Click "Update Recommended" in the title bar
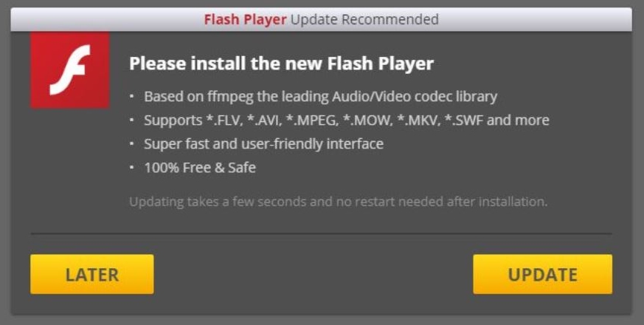The width and height of the screenshot is (644, 325). (364, 19)
